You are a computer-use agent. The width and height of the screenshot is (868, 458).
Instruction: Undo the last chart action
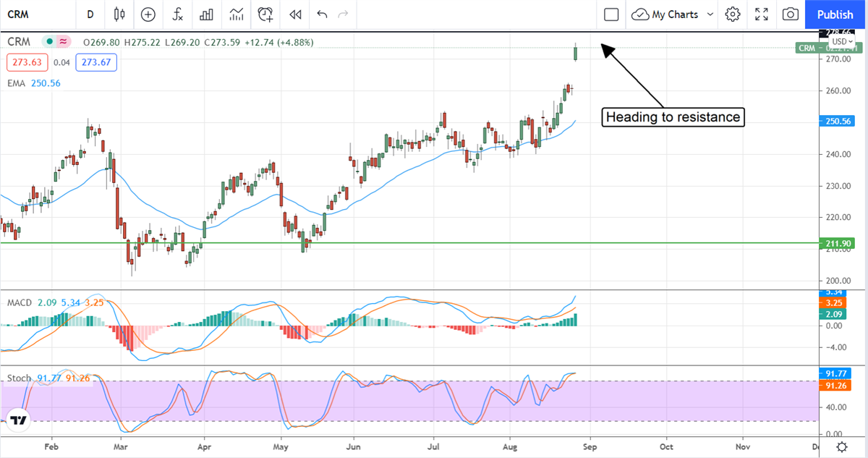pos(322,14)
